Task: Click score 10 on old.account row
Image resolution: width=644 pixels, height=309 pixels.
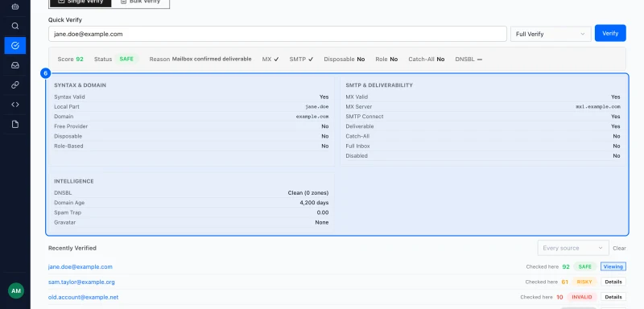Action: tap(559, 297)
